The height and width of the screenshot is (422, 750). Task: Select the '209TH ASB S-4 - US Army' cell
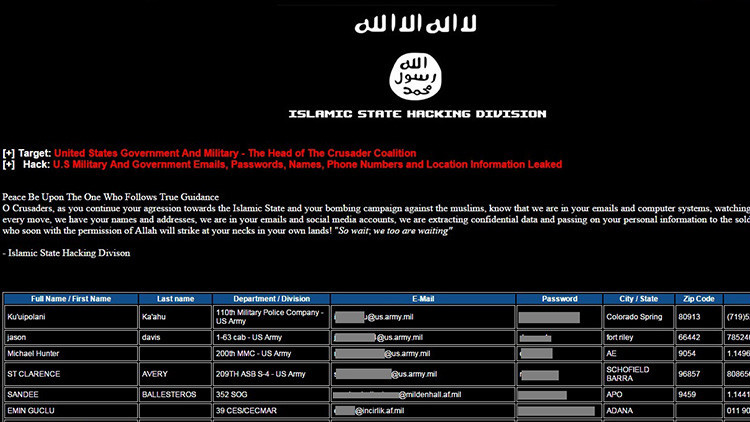pos(271,374)
